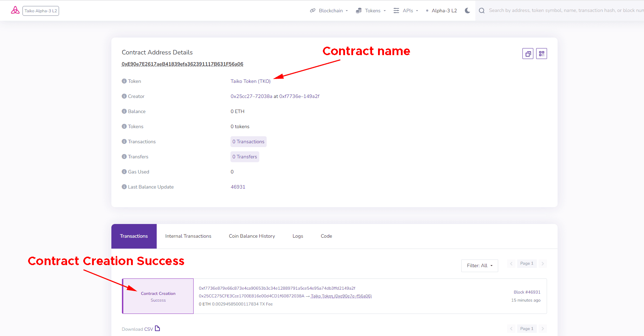Viewport: 644px width, 336px height.
Task: Open creation transaction 0xf7736e–149a2f link
Action: point(299,96)
